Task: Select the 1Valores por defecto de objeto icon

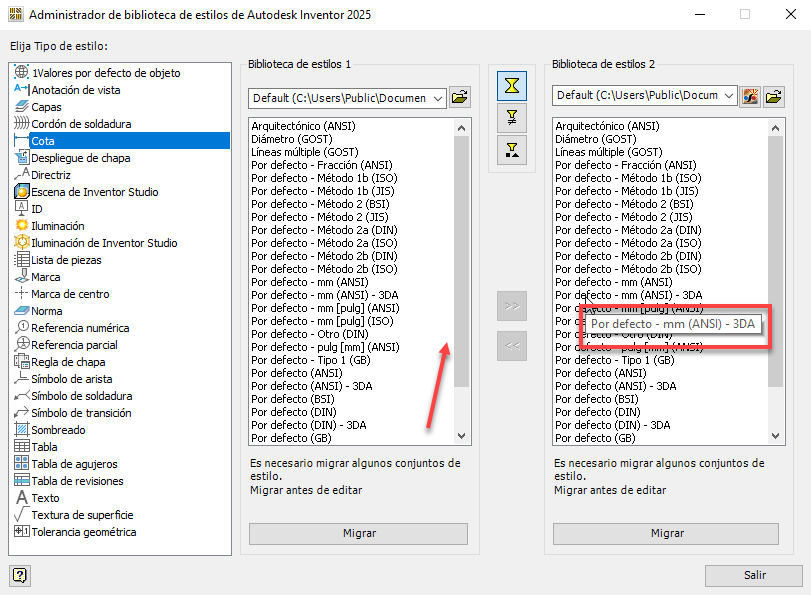Action: tap(21, 72)
